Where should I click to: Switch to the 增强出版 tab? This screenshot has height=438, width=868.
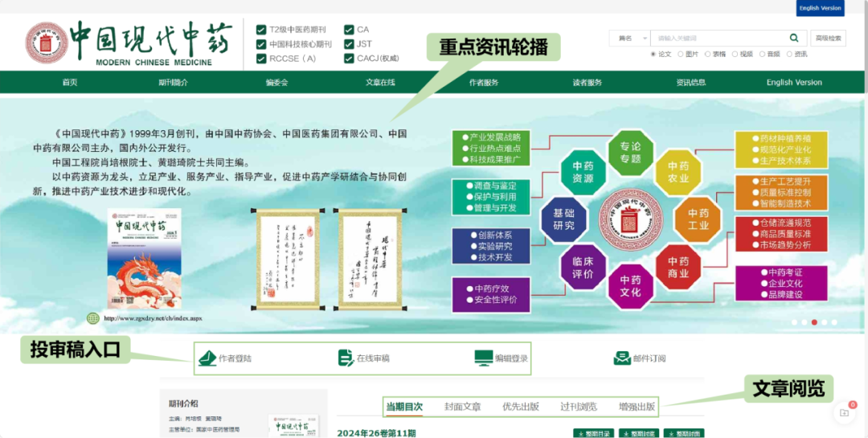[637, 407]
